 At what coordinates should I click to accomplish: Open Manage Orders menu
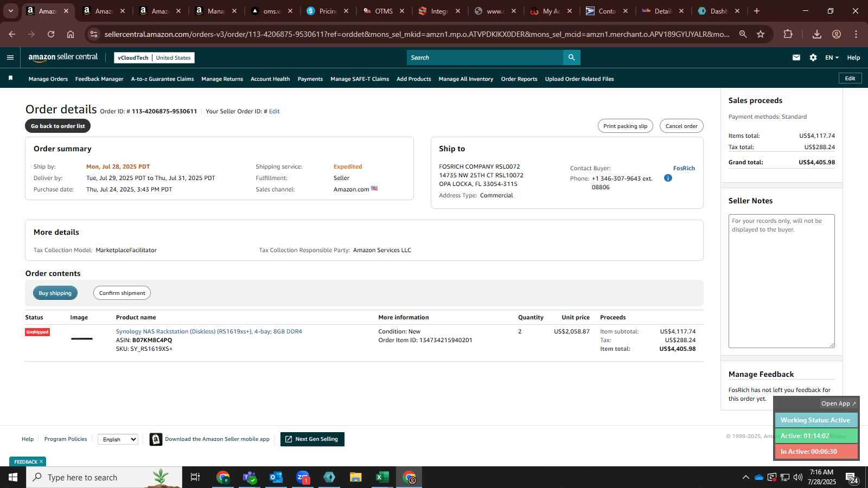[x=48, y=79]
